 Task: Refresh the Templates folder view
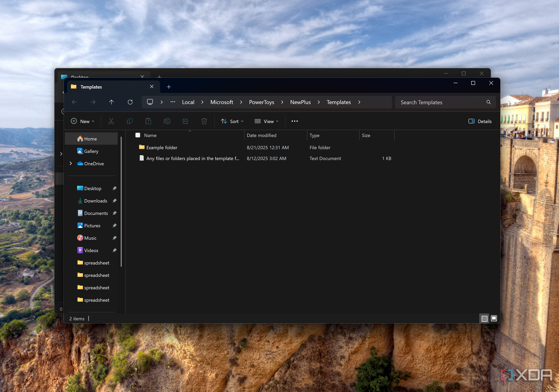pyautogui.click(x=130, y=102)
